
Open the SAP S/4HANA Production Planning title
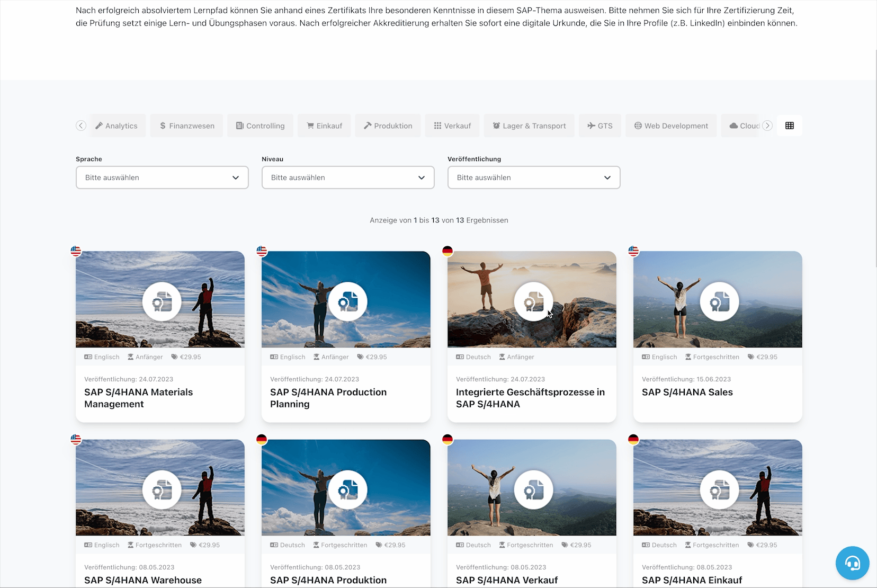point(328,398)
